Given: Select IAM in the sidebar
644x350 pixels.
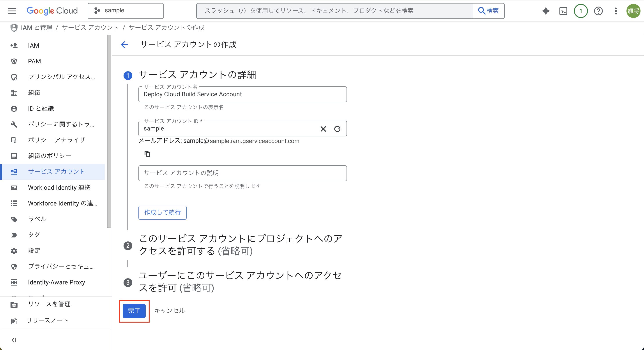Looking at the screenshot, I should [53, 46].
